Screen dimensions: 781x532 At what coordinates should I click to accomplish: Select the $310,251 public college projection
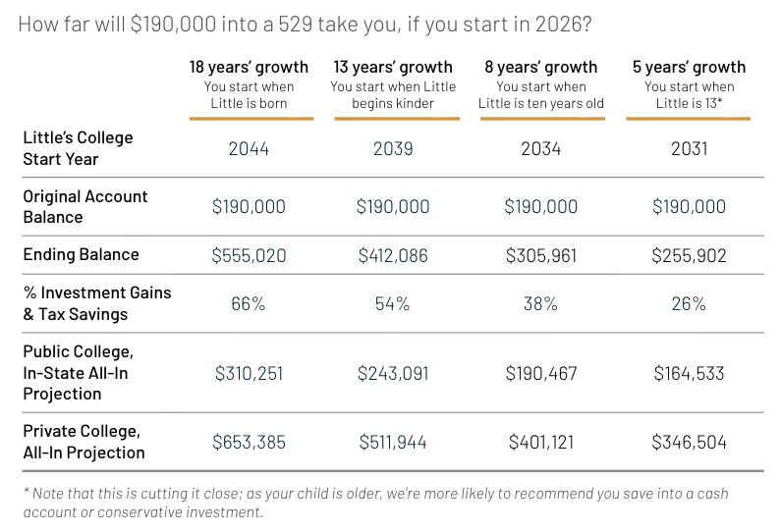pyautogui.click(x=249, y=373)
